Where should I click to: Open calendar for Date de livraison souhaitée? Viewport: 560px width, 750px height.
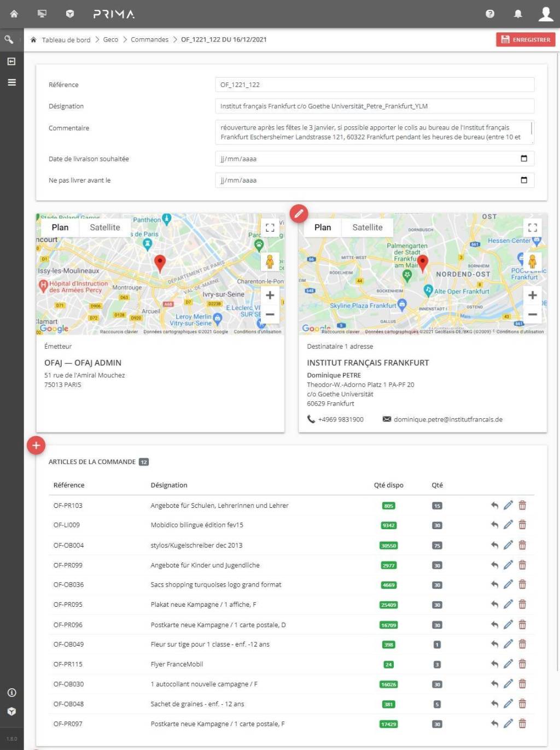[524, 159]
